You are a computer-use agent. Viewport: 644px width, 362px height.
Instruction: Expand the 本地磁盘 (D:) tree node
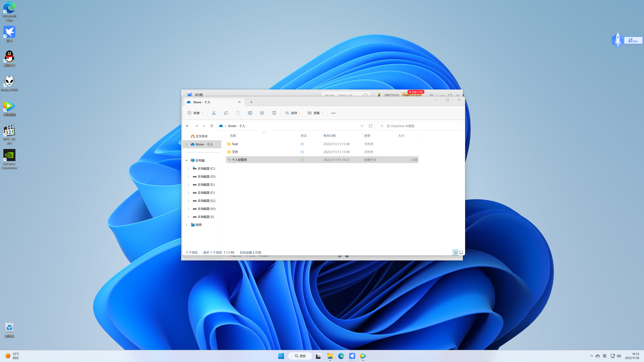(189, 176)
